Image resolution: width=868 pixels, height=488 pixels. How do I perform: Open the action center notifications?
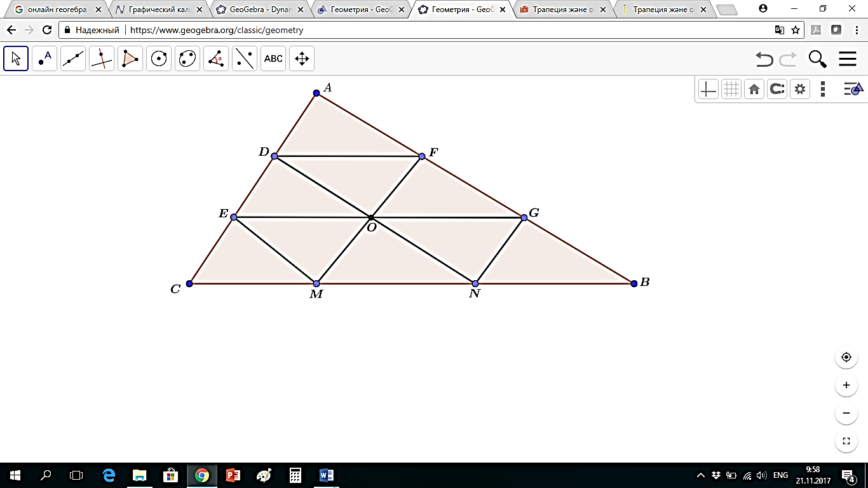tap(848, 475)
